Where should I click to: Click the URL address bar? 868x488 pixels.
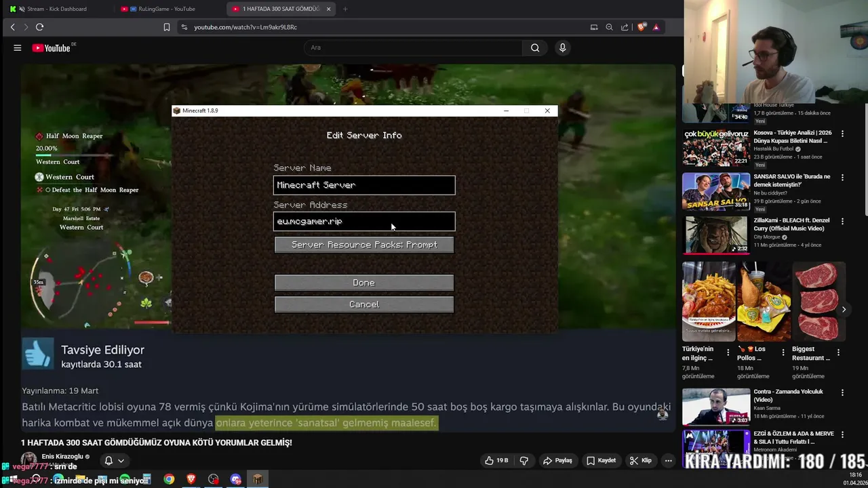380,27
